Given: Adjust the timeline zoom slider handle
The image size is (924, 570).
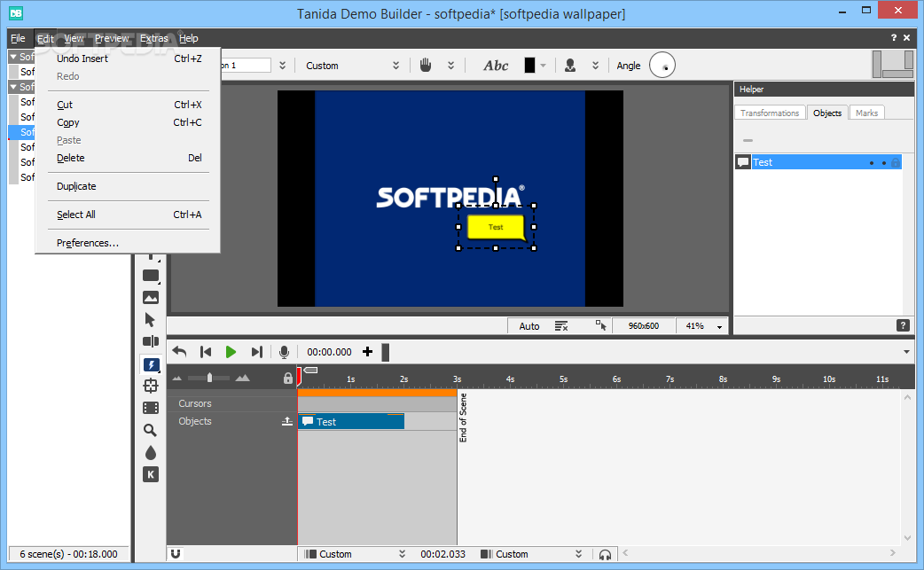Looking at the screenshot, I should [x=209, y=378].
